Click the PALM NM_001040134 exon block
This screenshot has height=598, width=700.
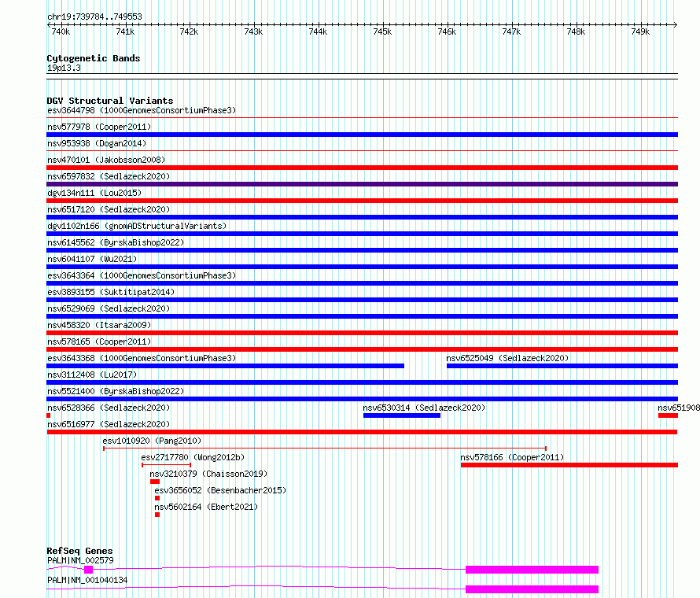click(532, 589)
